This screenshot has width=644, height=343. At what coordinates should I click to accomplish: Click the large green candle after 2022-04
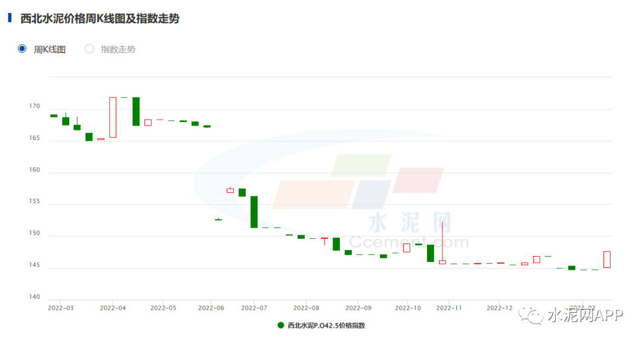[x=136, y=111]
